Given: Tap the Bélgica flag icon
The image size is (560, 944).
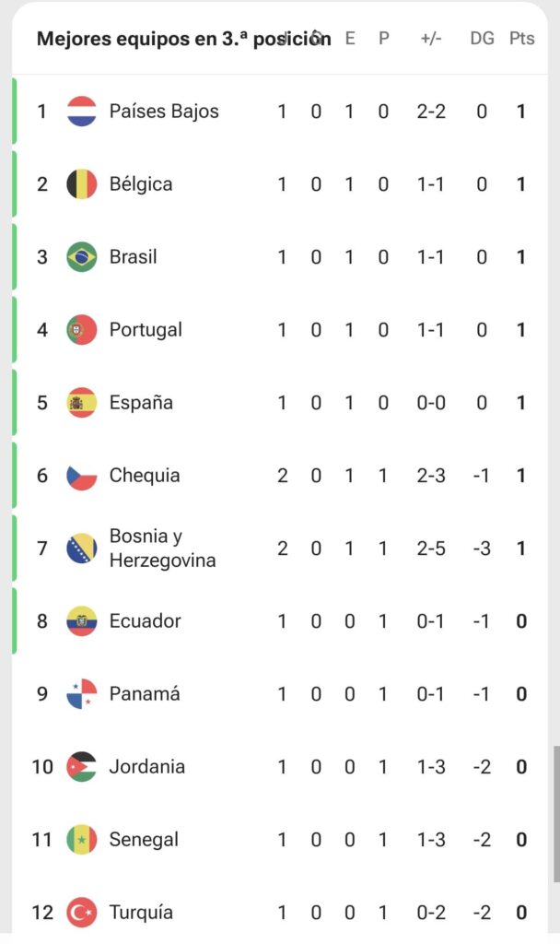Looking at the screenshot, I should [x=82, y=184].
